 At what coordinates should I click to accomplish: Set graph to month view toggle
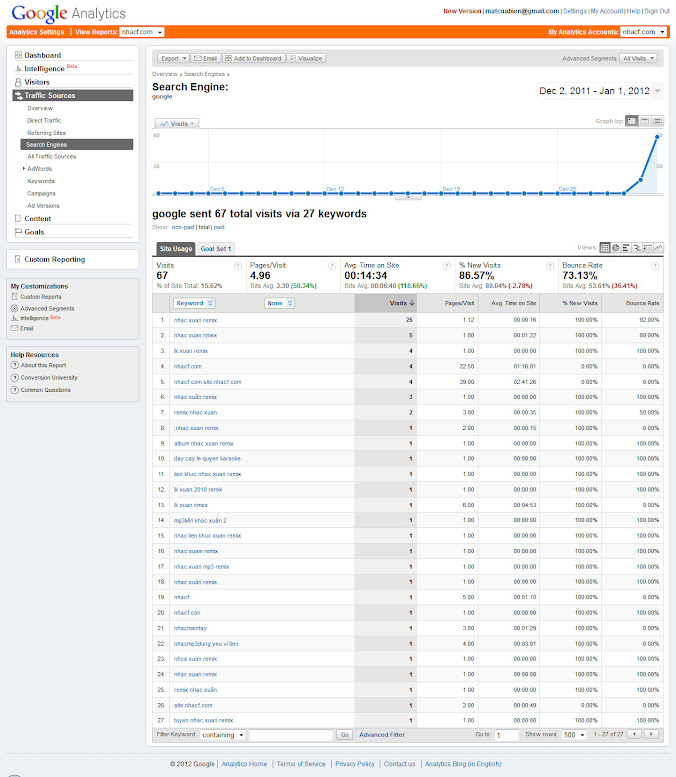click(x=657, y=121)
